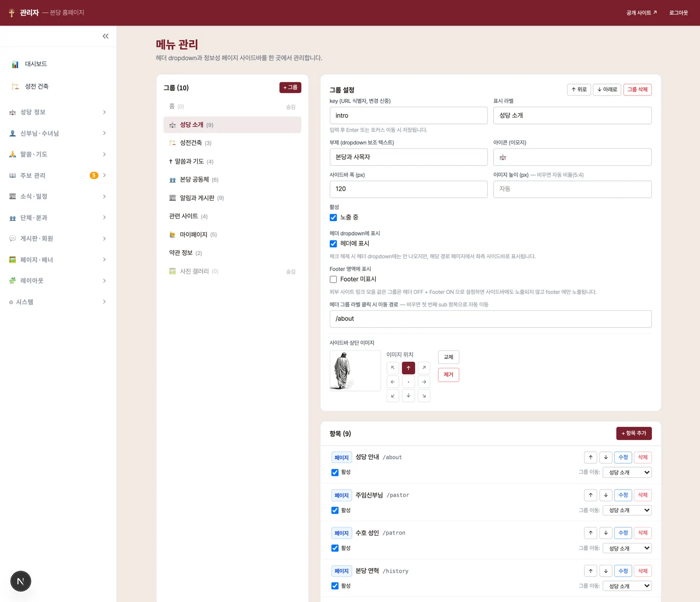Screen dimensions: 700x602
Task: Set image position to bottom-left arrow
Action: pyautogui.click(x=393, y=396)
